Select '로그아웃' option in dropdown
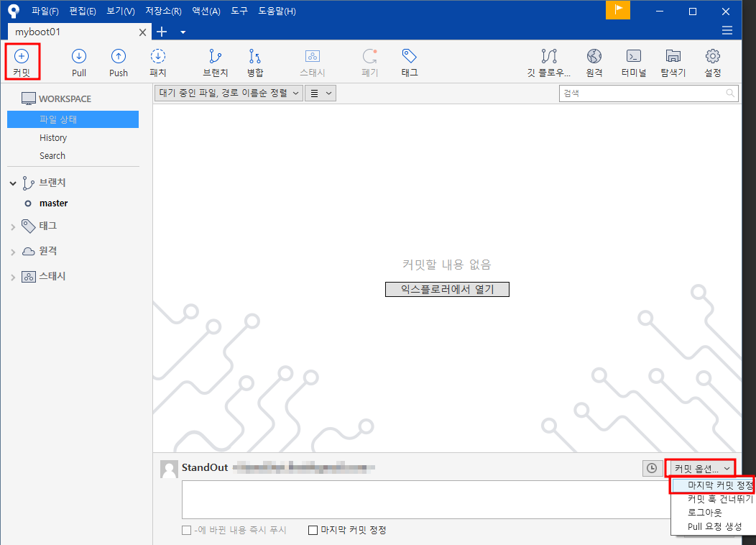 click(x=713, y=513)
